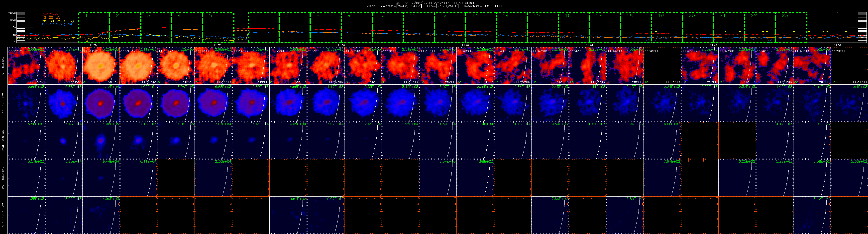Select time interval 21 box in lightcurve
This screenshot has height=234, width=868.
coord(729,28)
